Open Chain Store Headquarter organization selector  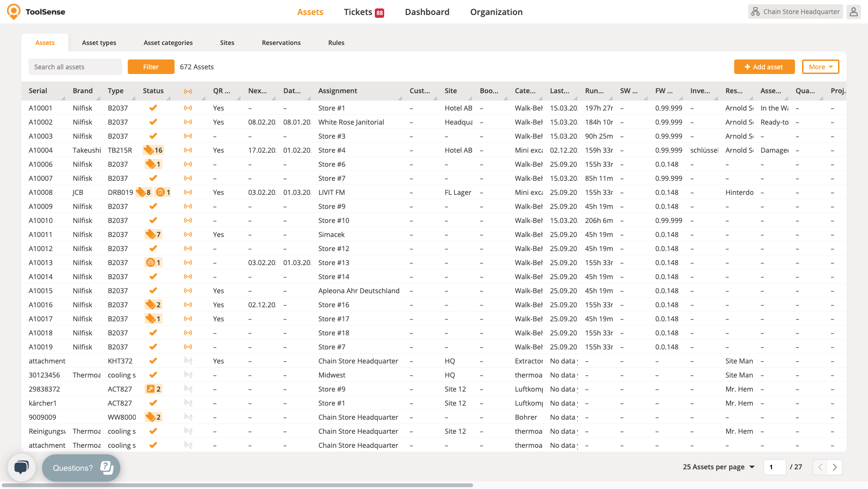795,12
